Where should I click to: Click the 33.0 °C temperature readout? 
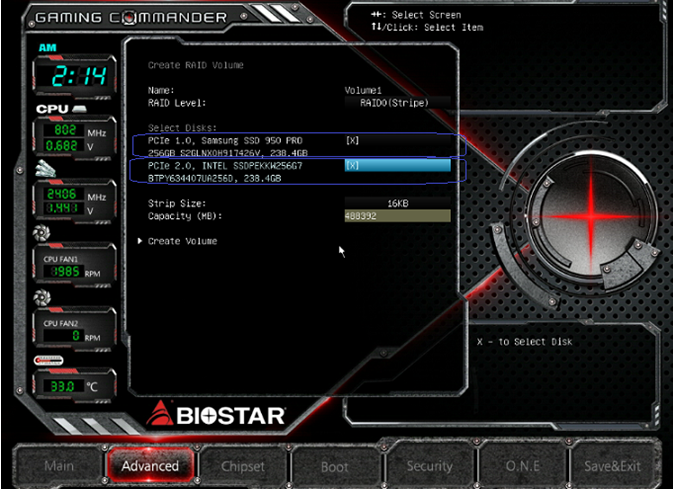pyautogui.click(x=62, y=387)
